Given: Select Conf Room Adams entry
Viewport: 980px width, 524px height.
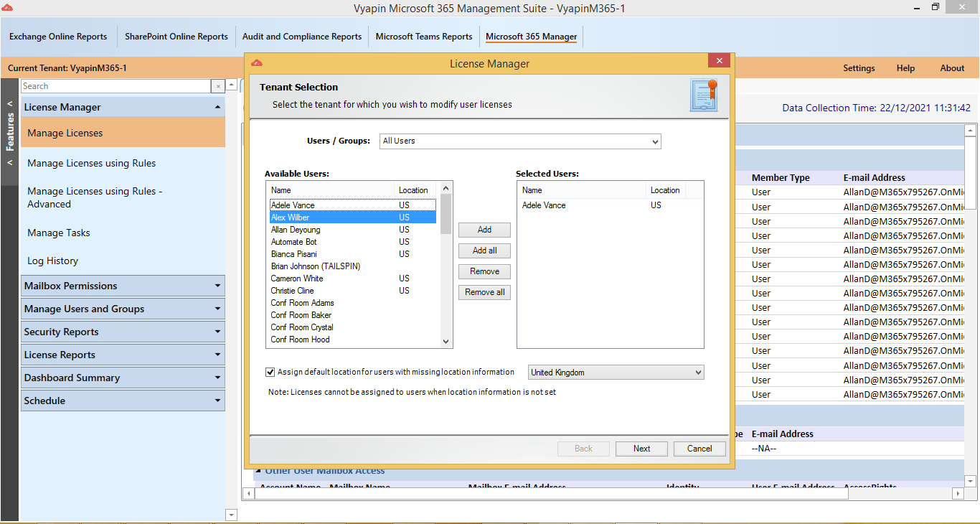Looking at the screenshot, I should point(353,303).
